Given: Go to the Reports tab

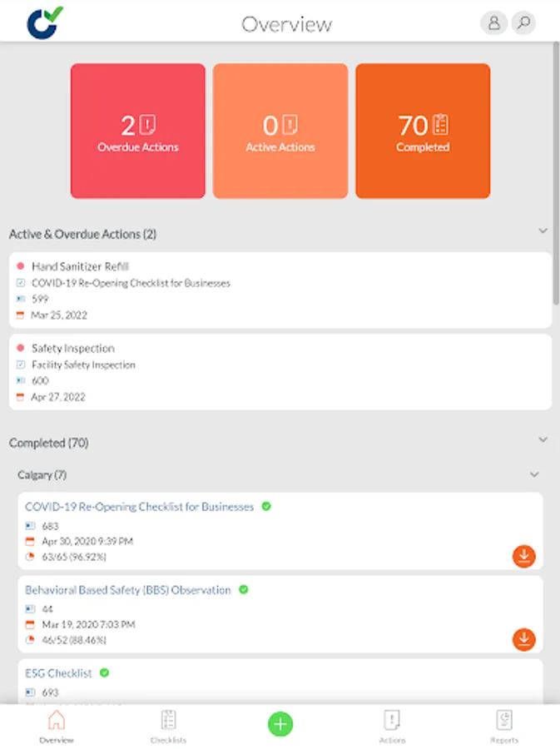Looking at the screenshot, I should point(504,726).
